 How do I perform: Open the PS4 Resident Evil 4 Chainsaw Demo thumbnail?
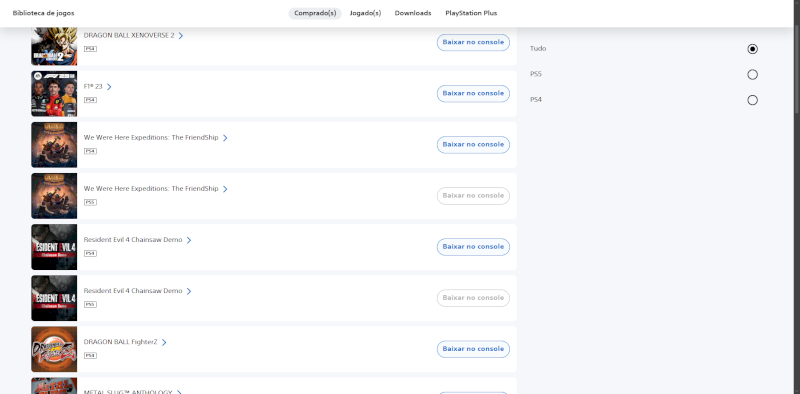[54, 247]
